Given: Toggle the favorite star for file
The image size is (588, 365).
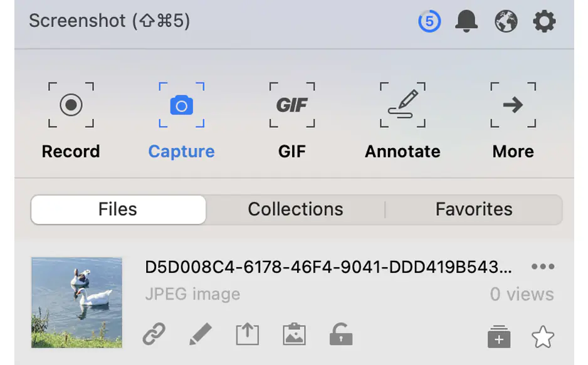Looking at the screenshot, I should pos(543,337).
